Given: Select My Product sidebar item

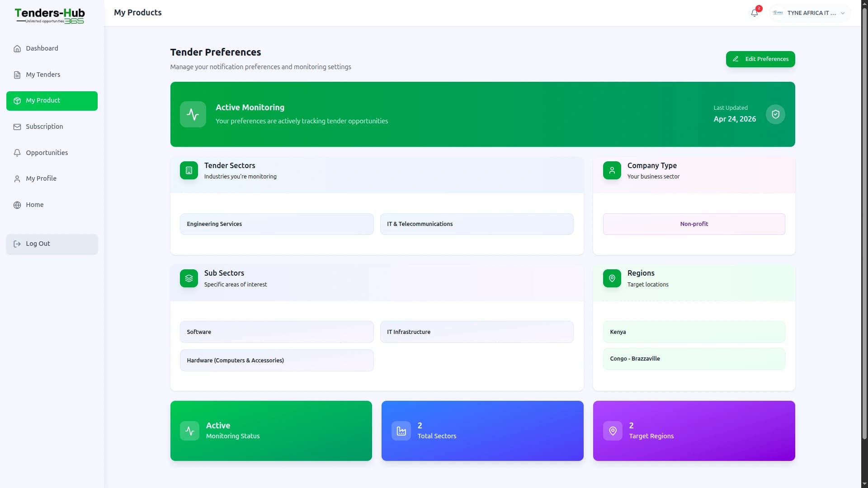Looking at the screenshot, I should [52, 101].
